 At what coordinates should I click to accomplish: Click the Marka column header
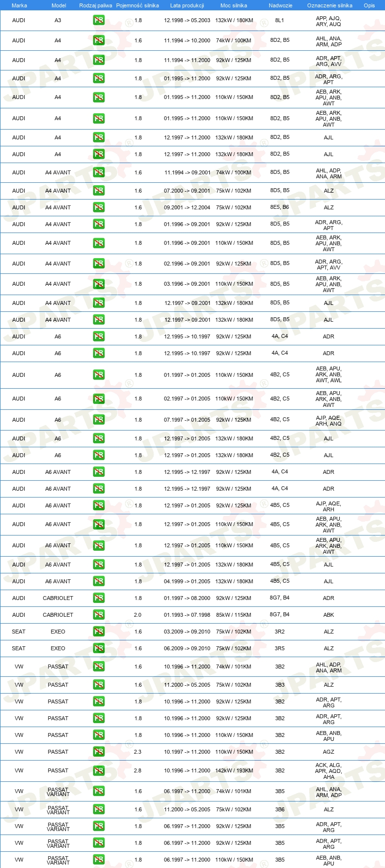19,5
